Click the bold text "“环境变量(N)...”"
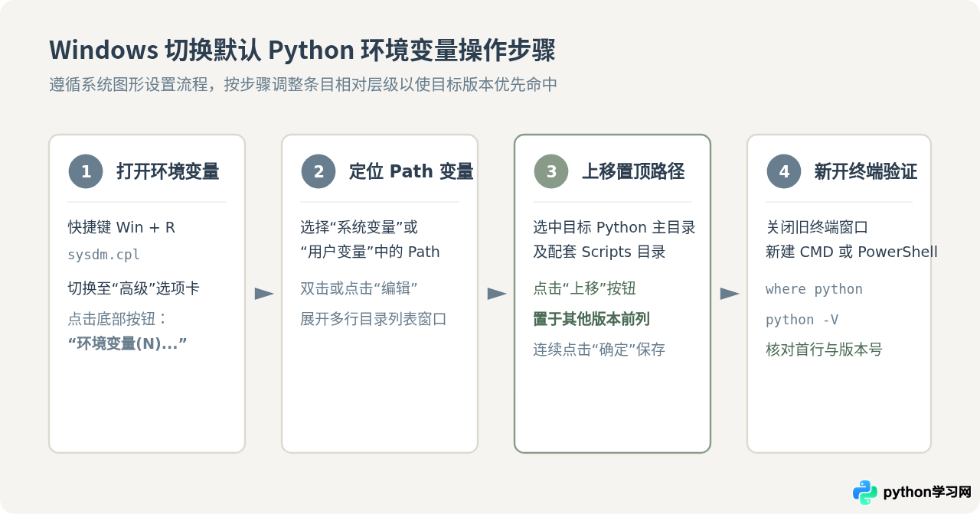Viewport: 980px width, 514px height. 128,343
